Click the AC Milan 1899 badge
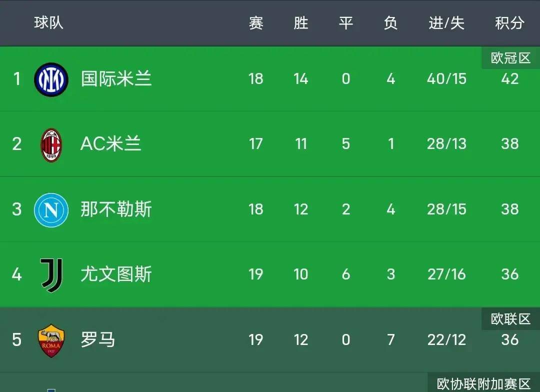This screenshot has width=540, height=392. click(50, 144)
